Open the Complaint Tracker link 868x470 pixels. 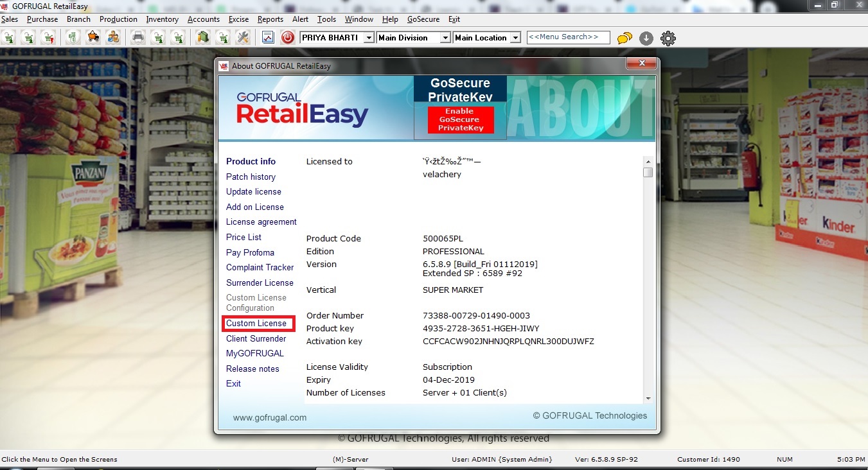[x=260, y=267]
